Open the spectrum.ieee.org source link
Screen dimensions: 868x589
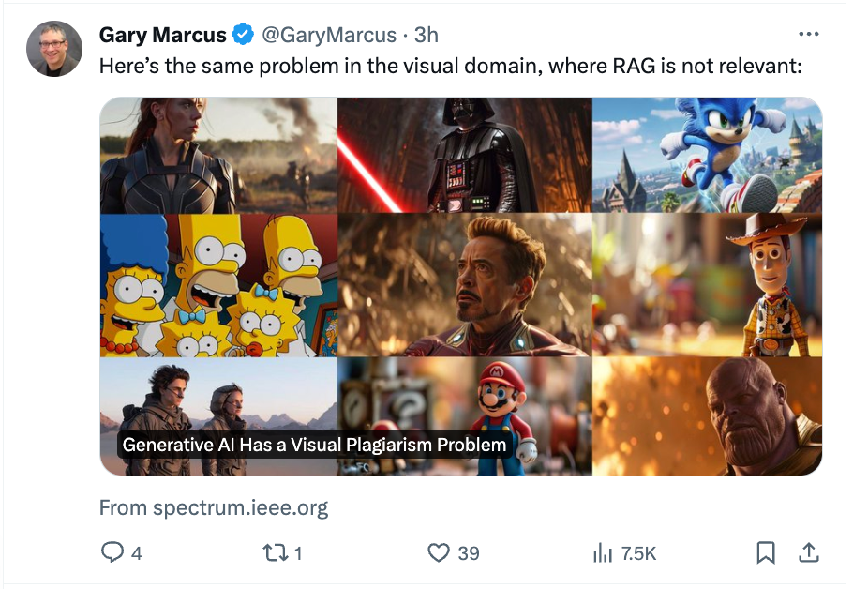click(x=214, y=508)
